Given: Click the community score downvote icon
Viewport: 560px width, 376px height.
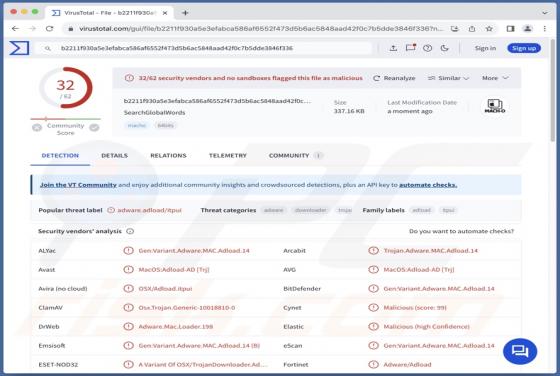Looking at the screenshot, I should (37, 127).
